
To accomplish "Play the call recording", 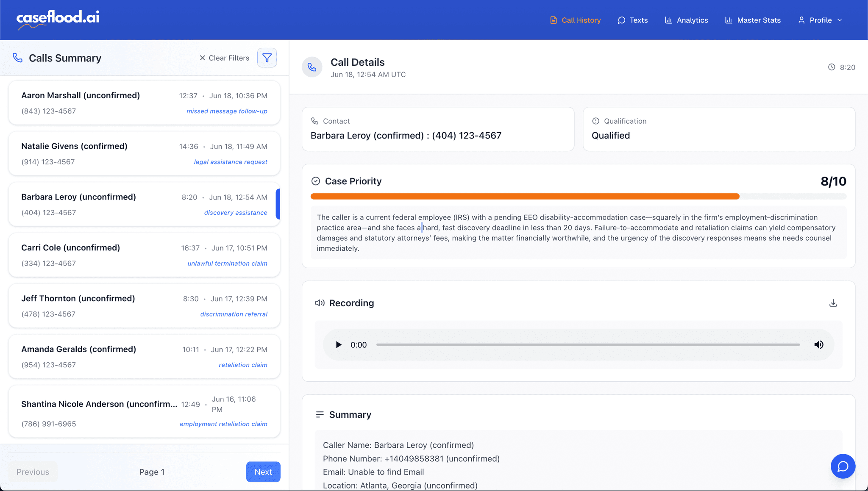I will [x=338, y=345].
